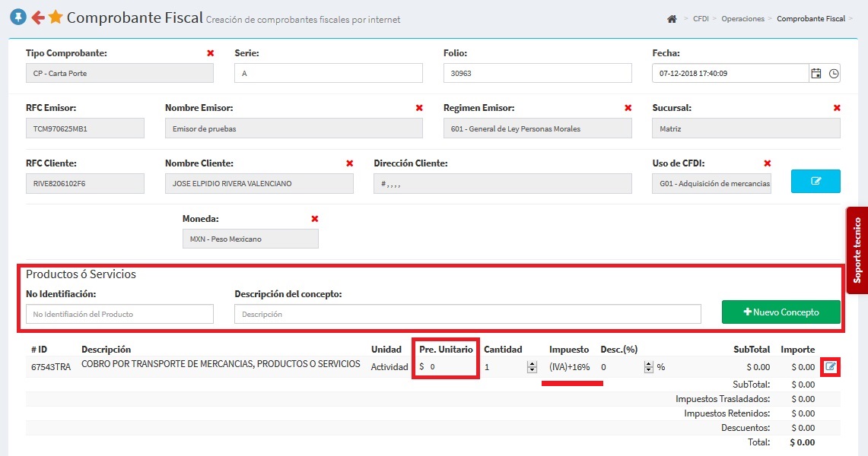Go to CFDI in breadcrumb

pos(701,19)
